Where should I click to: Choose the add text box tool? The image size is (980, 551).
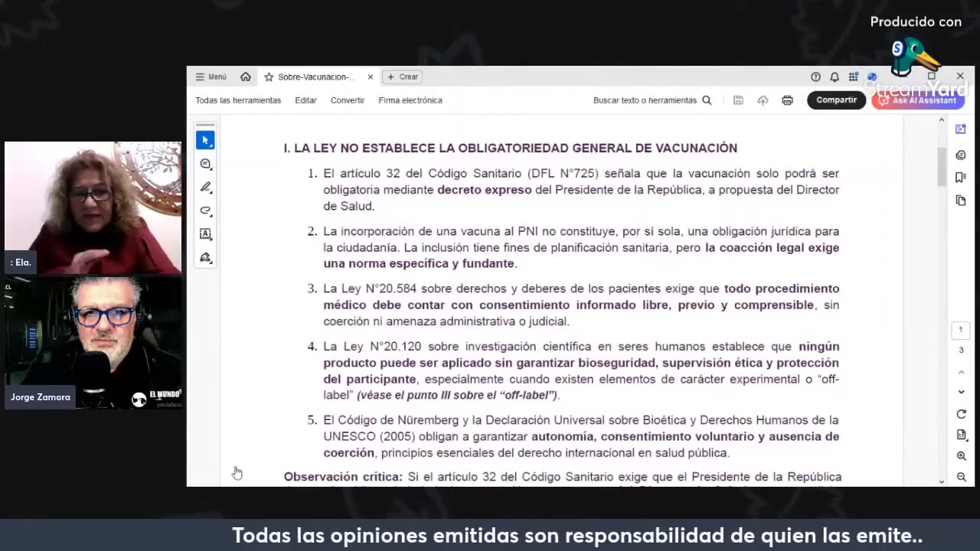pyautogui.click(x=205, y=234)
